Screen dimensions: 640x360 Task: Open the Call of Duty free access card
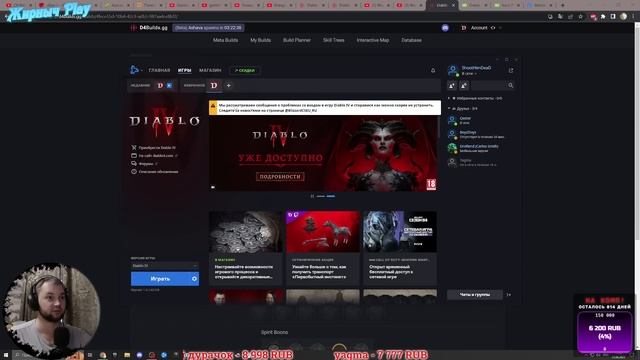tap(400, 247)
